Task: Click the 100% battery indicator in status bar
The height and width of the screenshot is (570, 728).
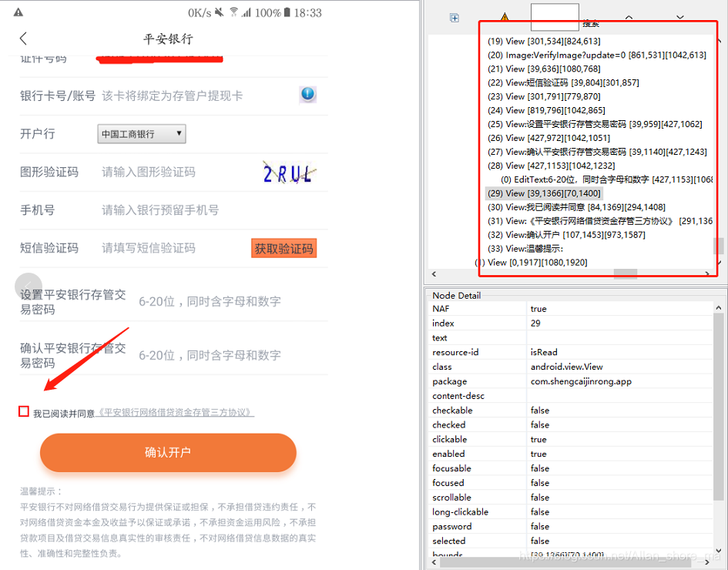Action: coord(273,12)
